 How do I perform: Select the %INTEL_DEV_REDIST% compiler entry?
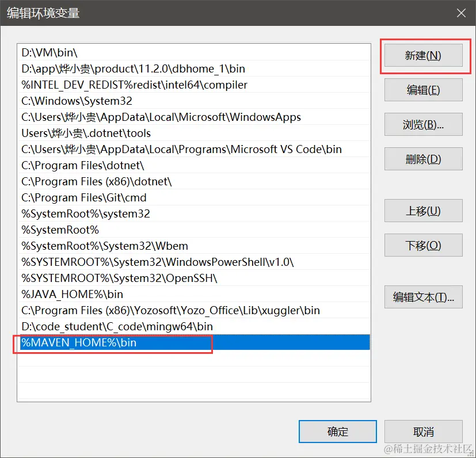[194, 85]
